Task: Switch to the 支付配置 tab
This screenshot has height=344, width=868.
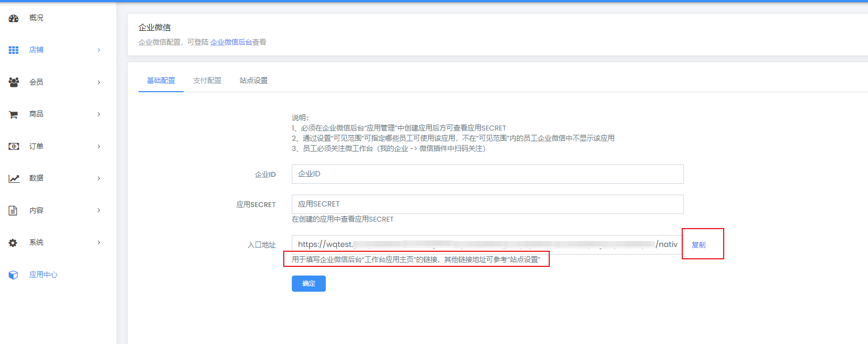Action: tap(207, 80)
